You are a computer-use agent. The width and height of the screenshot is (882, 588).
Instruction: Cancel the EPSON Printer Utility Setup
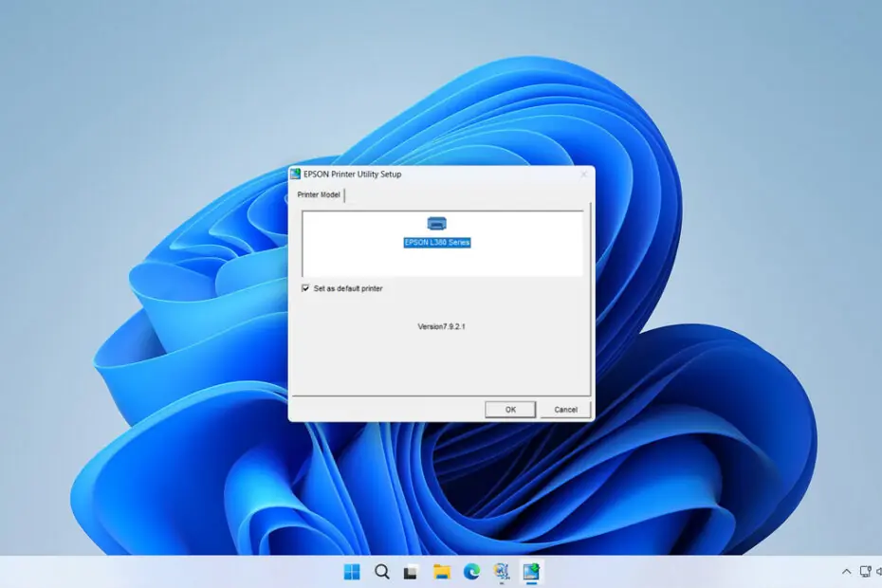565,409
